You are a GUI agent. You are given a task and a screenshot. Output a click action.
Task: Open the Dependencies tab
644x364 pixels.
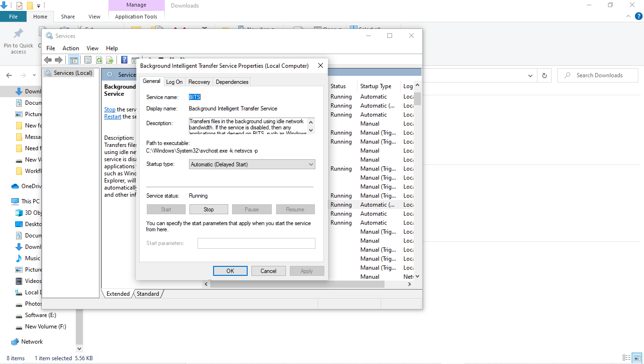[x=232, y=82]
